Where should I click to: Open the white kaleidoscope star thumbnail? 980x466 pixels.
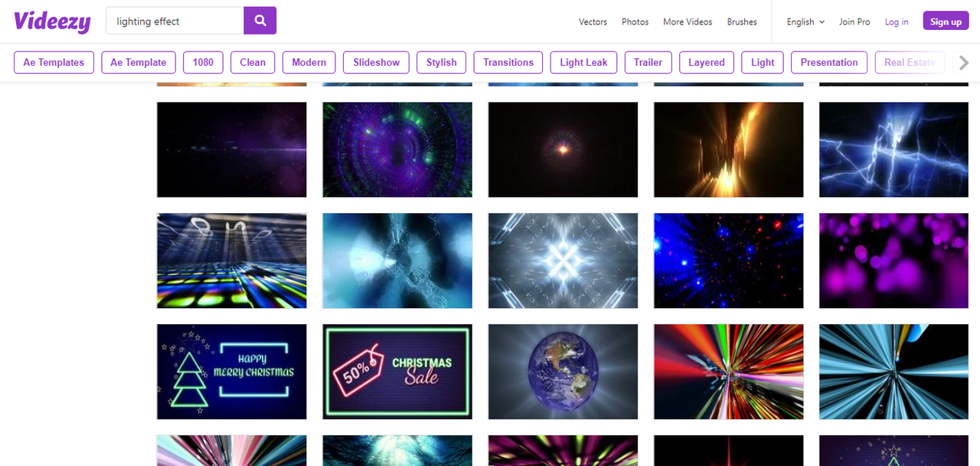[x=563, y=261]
